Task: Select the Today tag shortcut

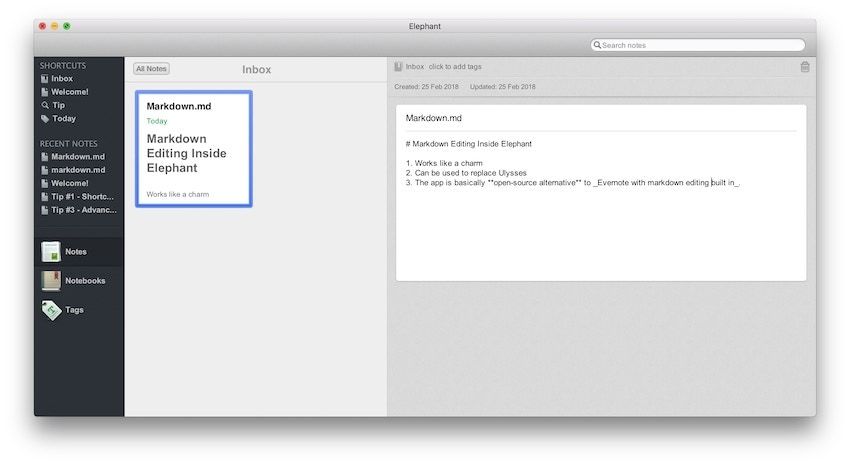Action: pos(63,118)
